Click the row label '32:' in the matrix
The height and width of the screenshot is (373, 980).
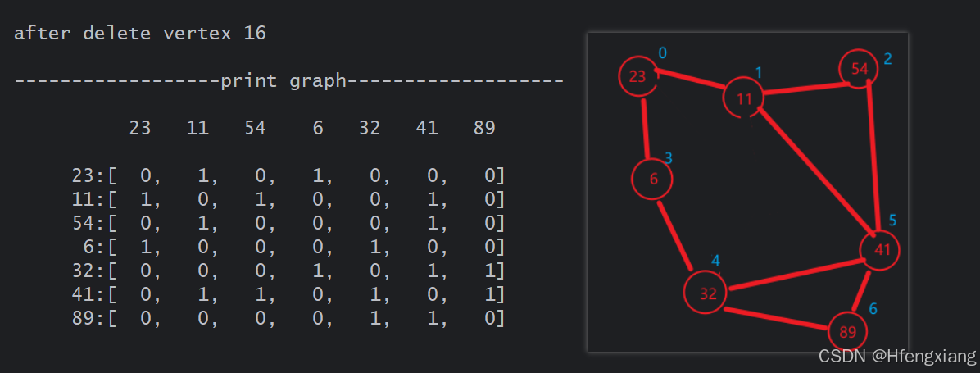click(88, 271)
